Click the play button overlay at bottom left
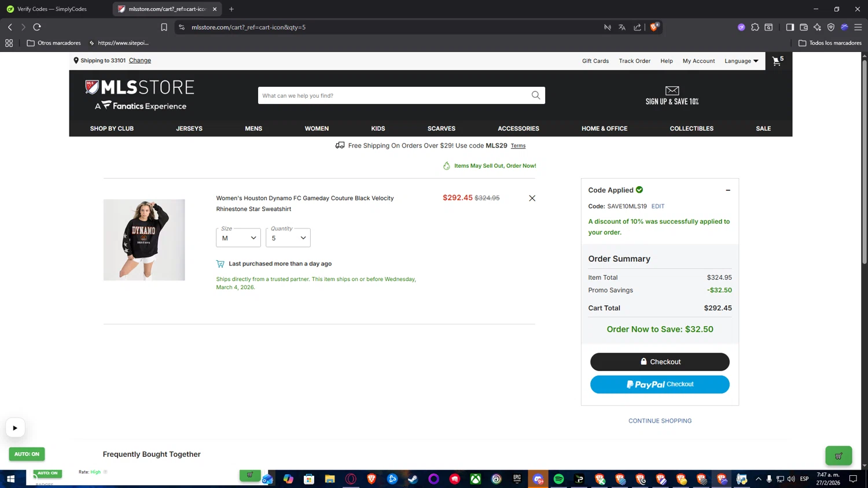 tap(15, 428)
